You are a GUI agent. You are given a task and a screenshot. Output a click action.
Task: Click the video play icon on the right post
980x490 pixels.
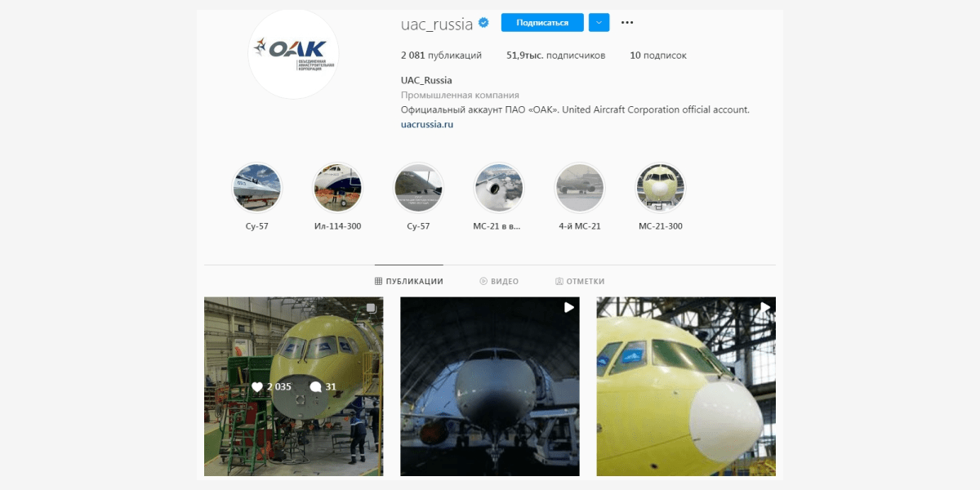pyautogui.click(x=765, y=307)
